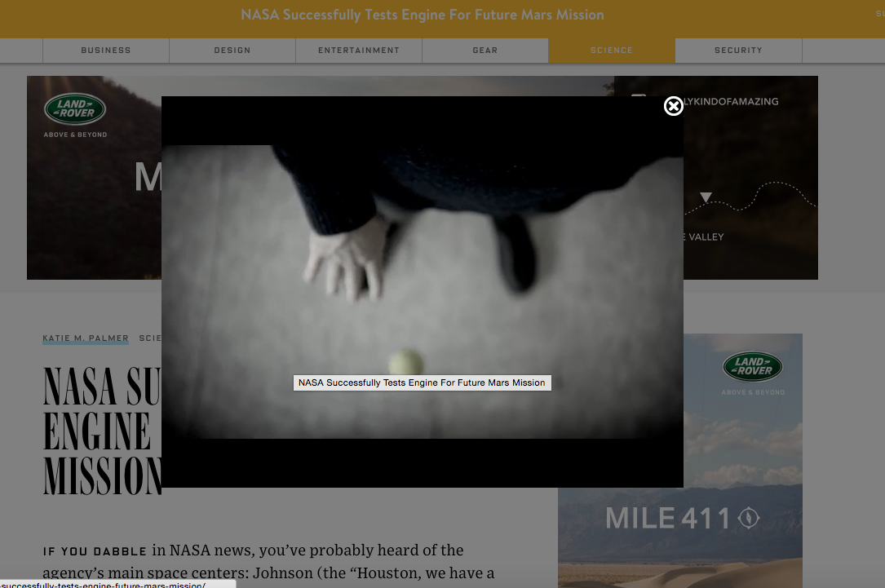The height and width of the screenshot is (588, 885).
Task: Open the Design section tab
Action: click(x=232, y=51)
